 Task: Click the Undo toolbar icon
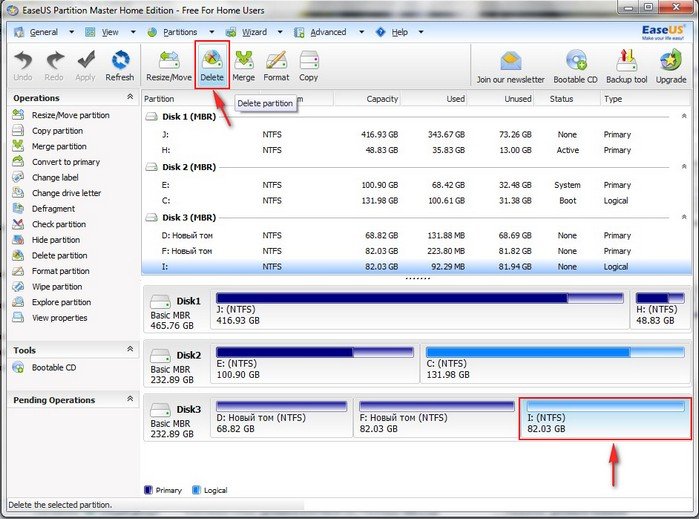tap(23, 65)
